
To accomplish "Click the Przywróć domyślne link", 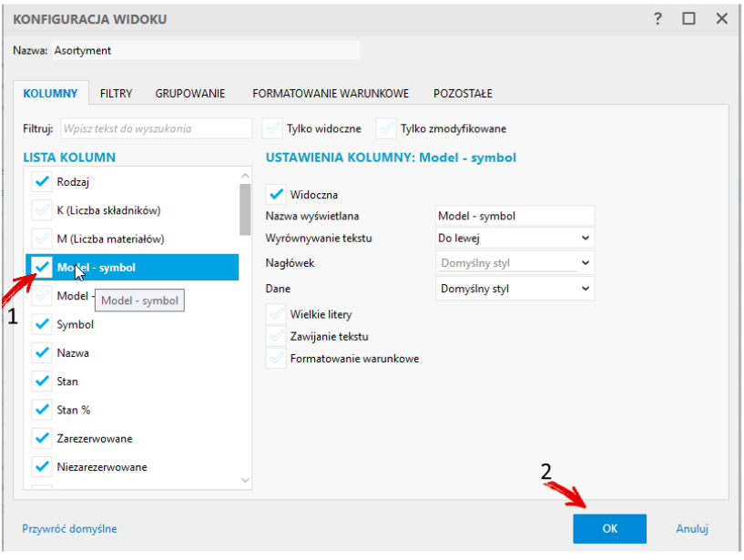I will 69,529.
